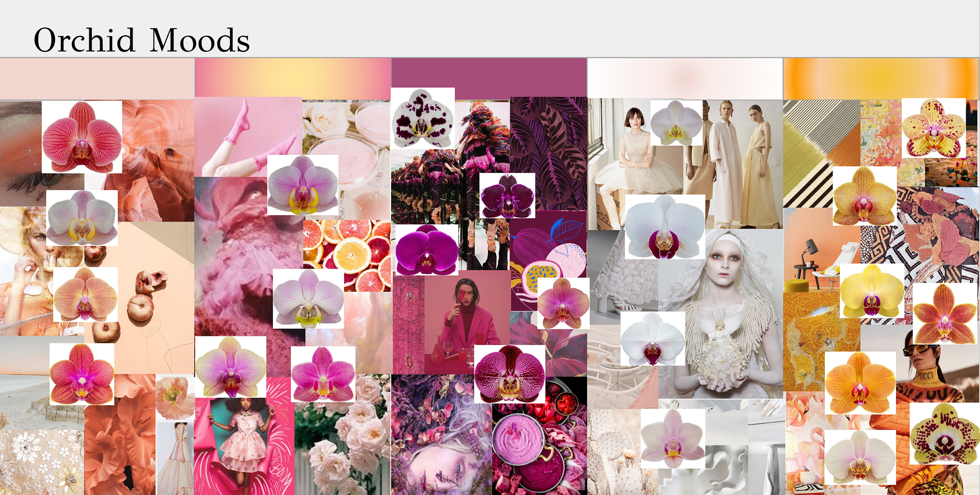Image resolution: width=980 pixels, height=495 pixels.
Task: Click the "Orchid Moods" title text
Action: [x=141, y=40]
